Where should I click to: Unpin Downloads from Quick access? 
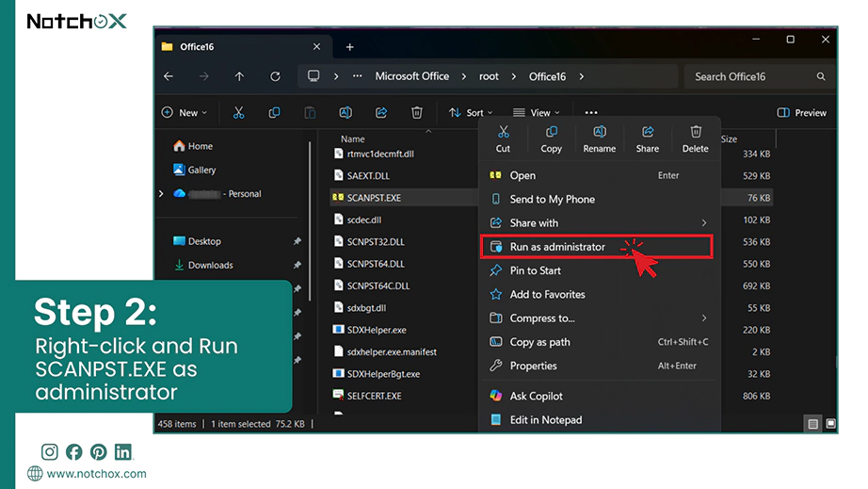point(297,265)
